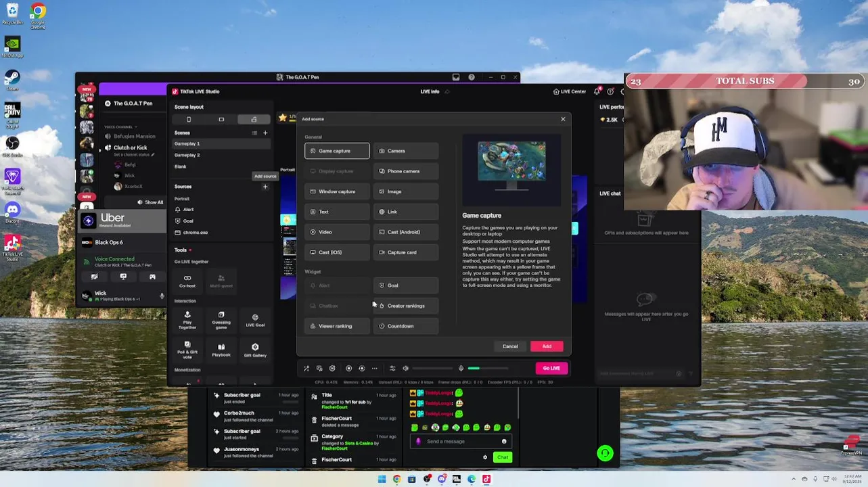
Task: Add a new scene with plus icon
Action: [x=265, y=133]
